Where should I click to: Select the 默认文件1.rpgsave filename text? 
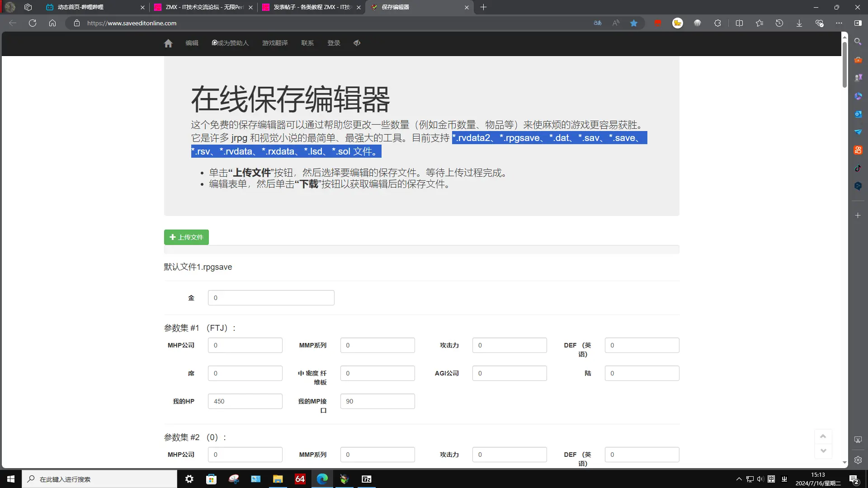[198, 267]
